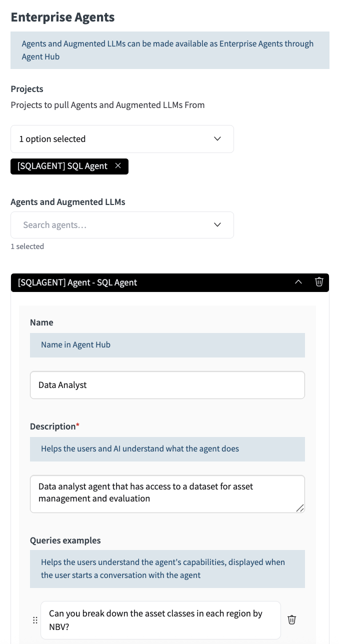Click the asset classes query example field

tap(160, 620)
